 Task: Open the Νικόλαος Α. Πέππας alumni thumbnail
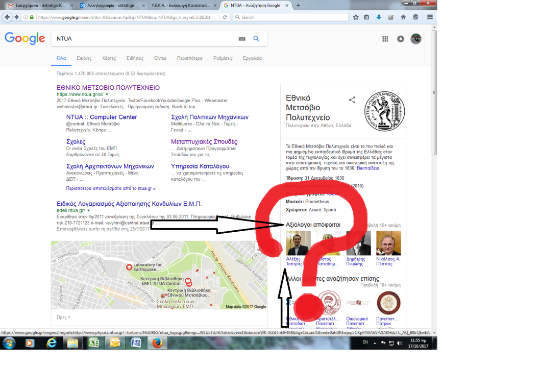click(388, 243)
